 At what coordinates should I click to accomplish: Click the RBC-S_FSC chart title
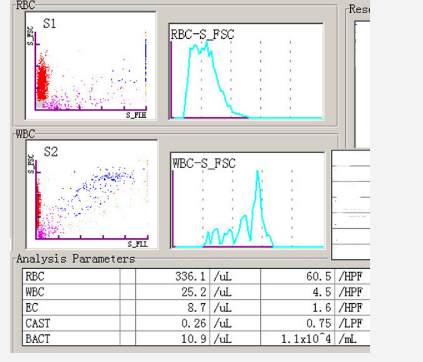203,35
